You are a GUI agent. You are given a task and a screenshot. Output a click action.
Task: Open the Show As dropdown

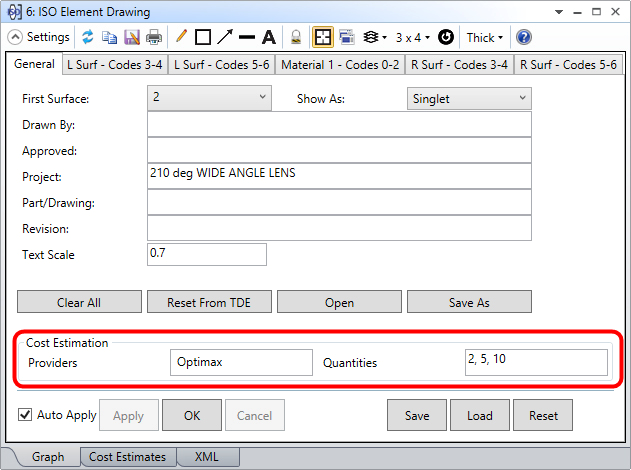(469, 99)
